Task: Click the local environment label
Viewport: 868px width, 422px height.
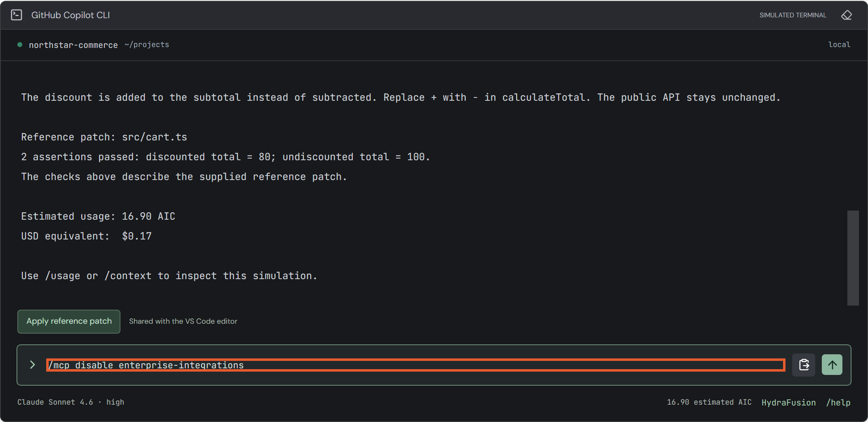Action: 839,45
